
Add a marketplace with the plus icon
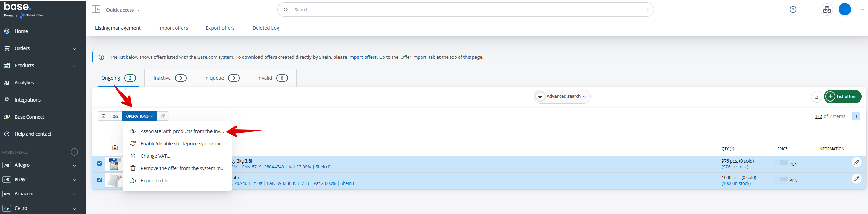click(74, 152)
